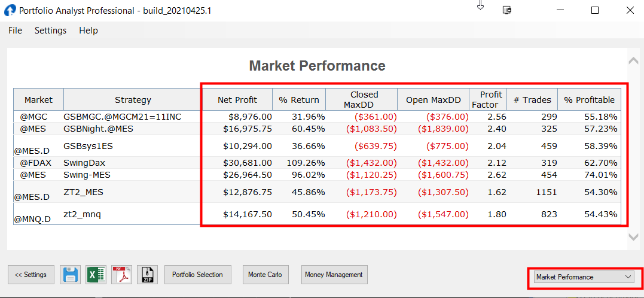Open the Settings menu
This screenshot has height=298, width=644.
click(x=50, y=31)
